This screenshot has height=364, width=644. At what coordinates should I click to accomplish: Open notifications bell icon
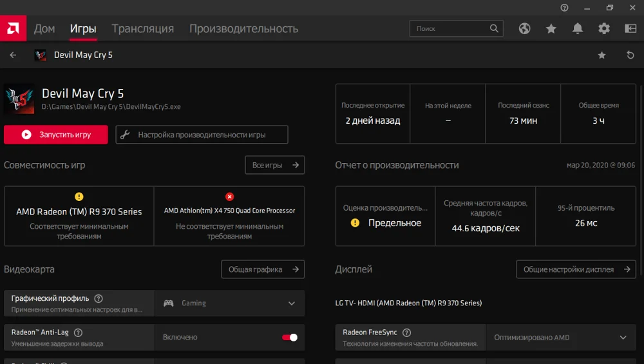pyautogui.click(x=578, y=28)
